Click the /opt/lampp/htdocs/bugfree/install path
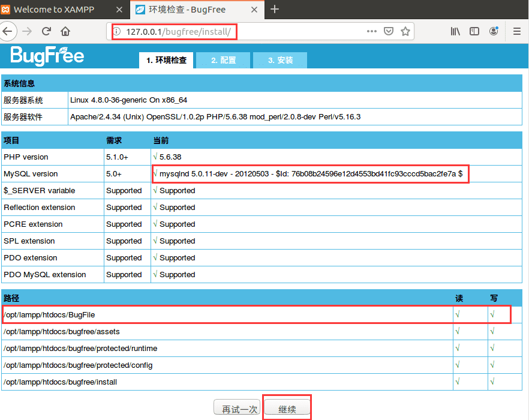529x420 pixels. coord(61,382)
